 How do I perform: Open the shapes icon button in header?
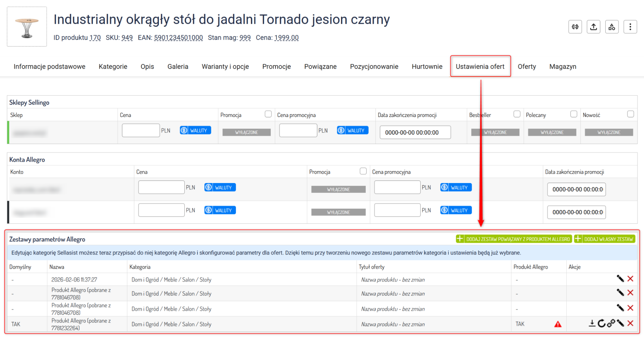(x=612, y=27)
